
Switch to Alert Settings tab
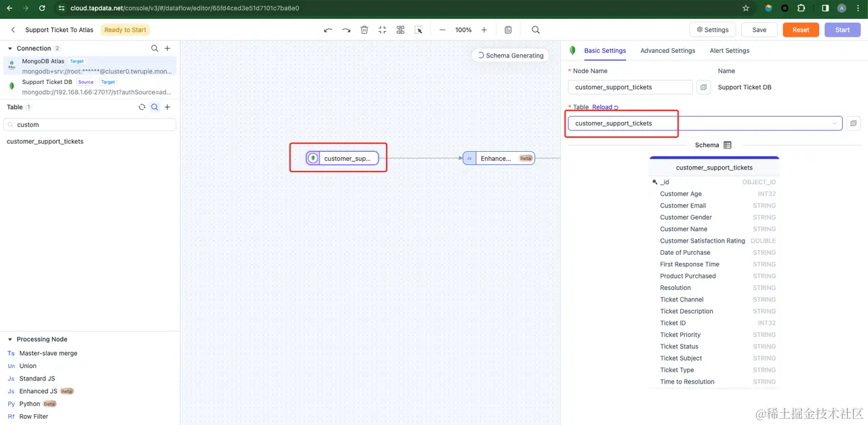tap(729, 50)
